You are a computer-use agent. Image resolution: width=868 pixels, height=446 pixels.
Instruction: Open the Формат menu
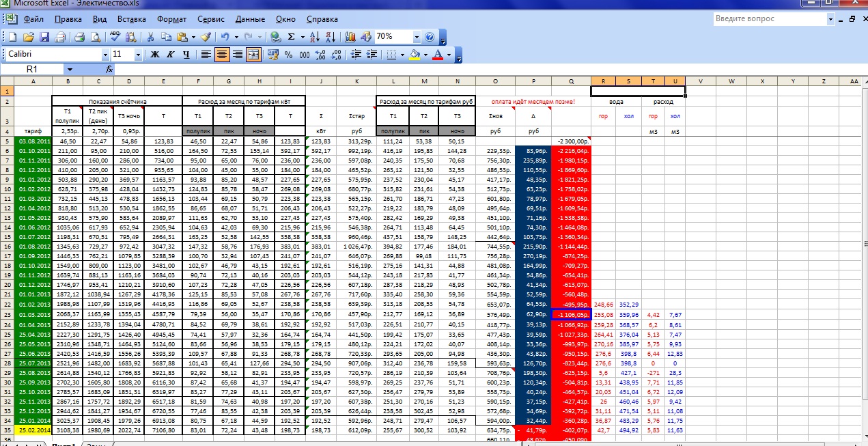click(x=171, y=19)
